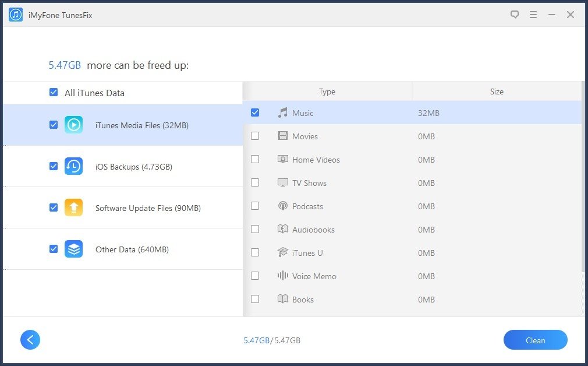
Task: Click the iOS Backups clock icon
Action: coord(73,166)
